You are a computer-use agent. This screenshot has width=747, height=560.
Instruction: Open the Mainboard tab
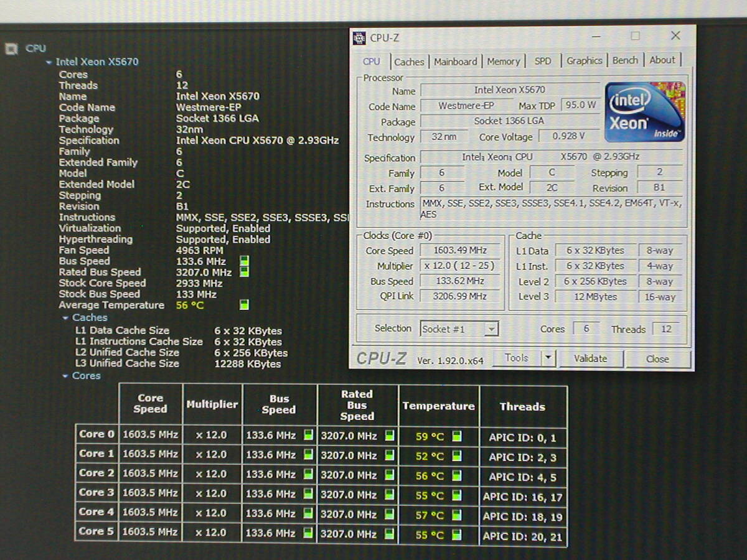click(456, 62)
